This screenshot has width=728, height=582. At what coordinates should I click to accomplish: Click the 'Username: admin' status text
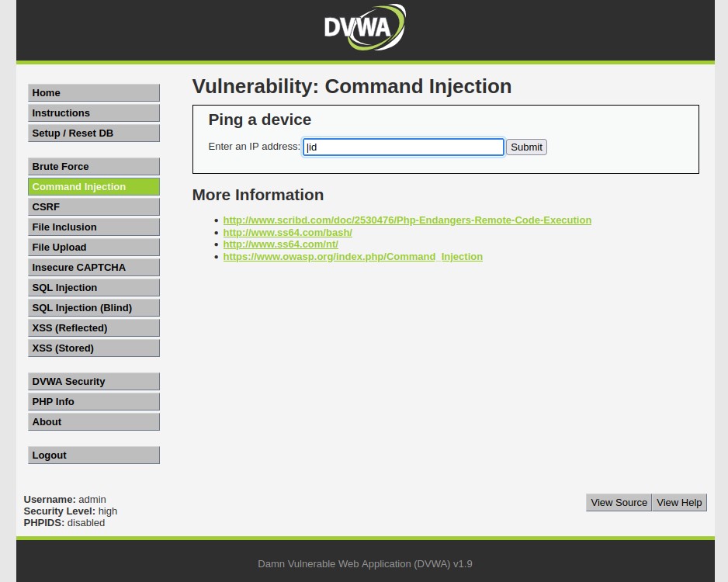point(65,500)
